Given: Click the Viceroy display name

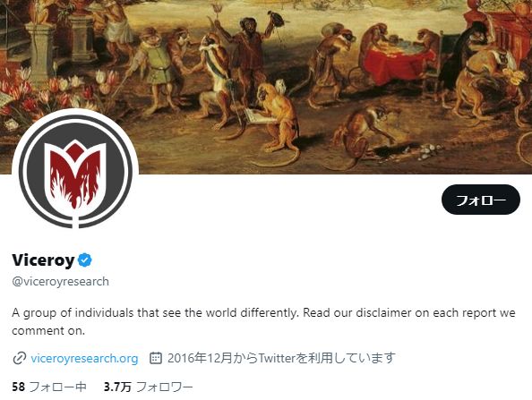Looking at the screenshot, I should point(43,260).
